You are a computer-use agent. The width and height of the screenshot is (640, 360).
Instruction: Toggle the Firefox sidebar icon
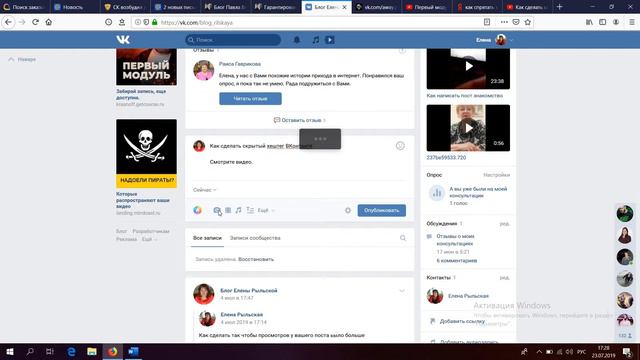602,22
